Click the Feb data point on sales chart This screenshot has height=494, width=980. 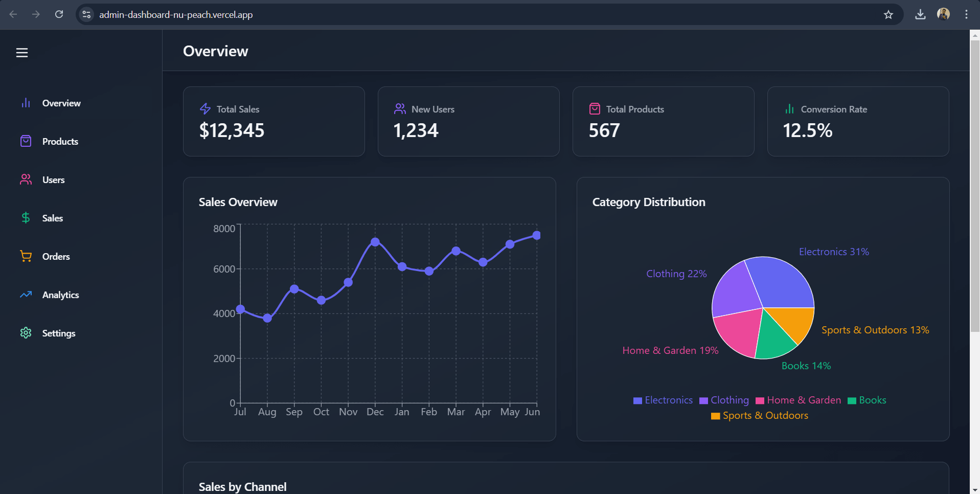pyautogui.click(x=429, y=271)
